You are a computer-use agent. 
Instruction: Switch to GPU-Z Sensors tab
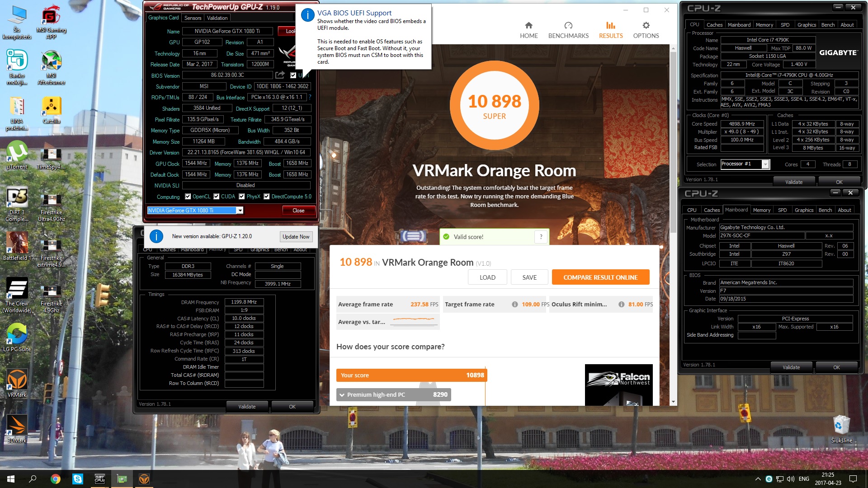pyautogui.click(x=193, y=18)
